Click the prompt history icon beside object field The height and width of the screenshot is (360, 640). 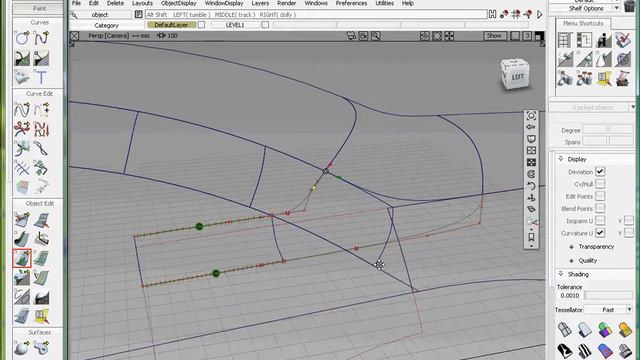139,15
